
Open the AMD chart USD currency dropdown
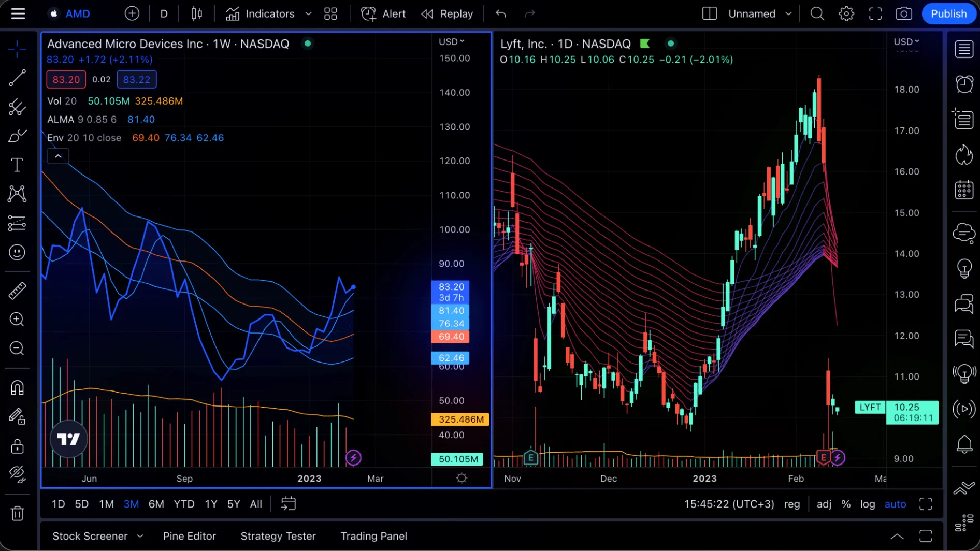pyautogui.click(x=451, y=42)
